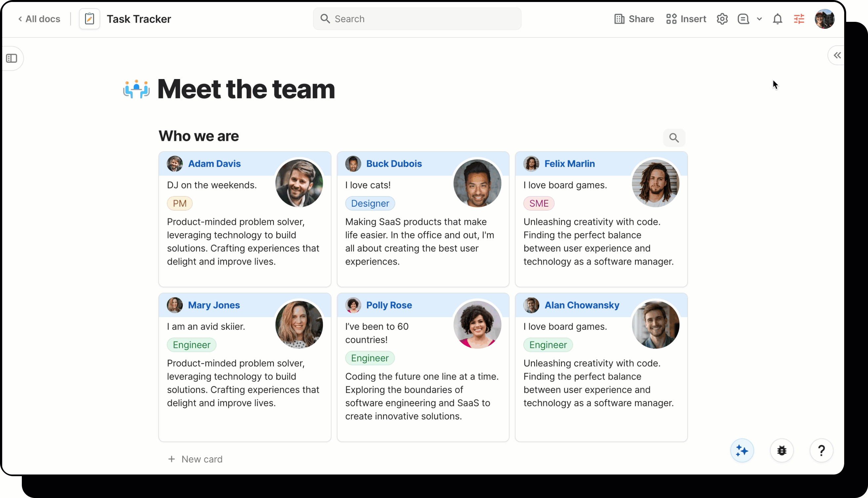868x498 pixels.
Task: Click into the Search field
Action: click(417, 19)
